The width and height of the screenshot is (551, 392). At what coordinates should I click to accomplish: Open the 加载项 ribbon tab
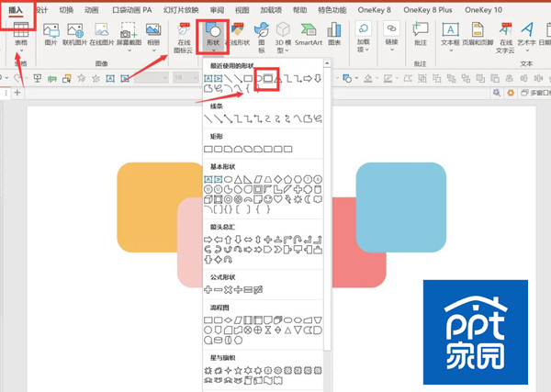[271, 10]
